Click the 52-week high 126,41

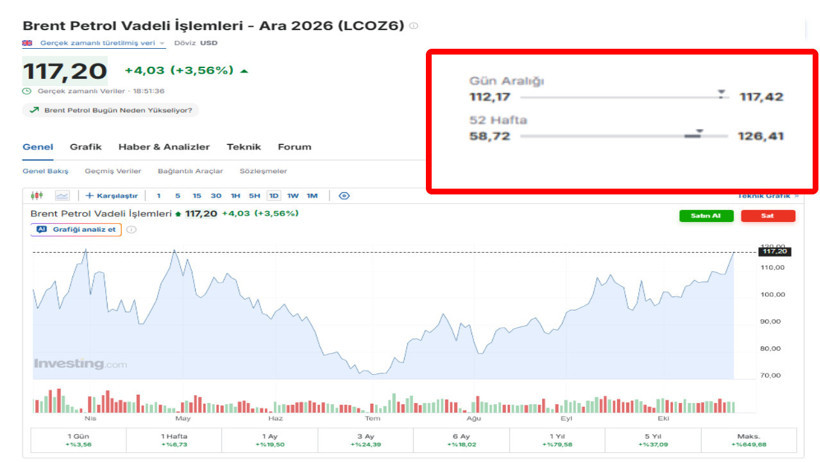761,136
